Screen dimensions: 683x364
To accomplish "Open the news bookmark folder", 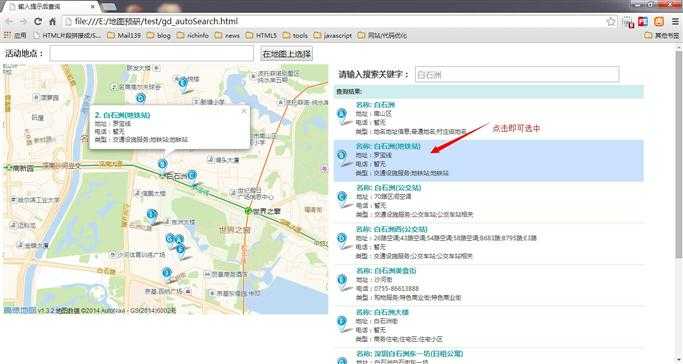I will [227, 35].
